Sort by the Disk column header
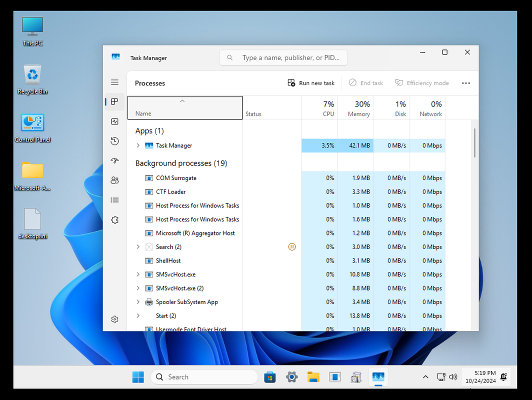The image size is (532, 400). click(x=391, y=108)
